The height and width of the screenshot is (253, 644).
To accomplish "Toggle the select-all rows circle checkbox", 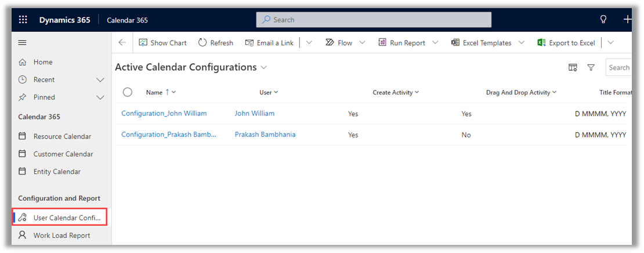I will [x=128, y=92].
